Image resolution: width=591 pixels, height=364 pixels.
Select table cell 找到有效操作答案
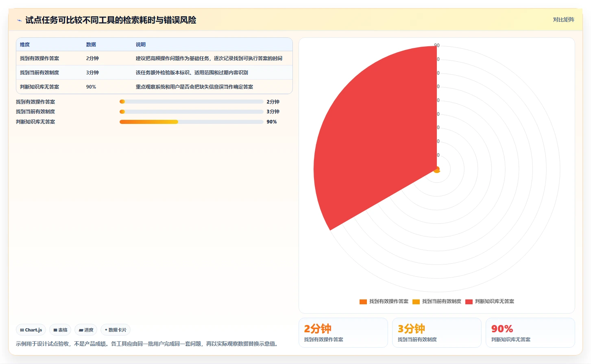click(x=39, y=58)
